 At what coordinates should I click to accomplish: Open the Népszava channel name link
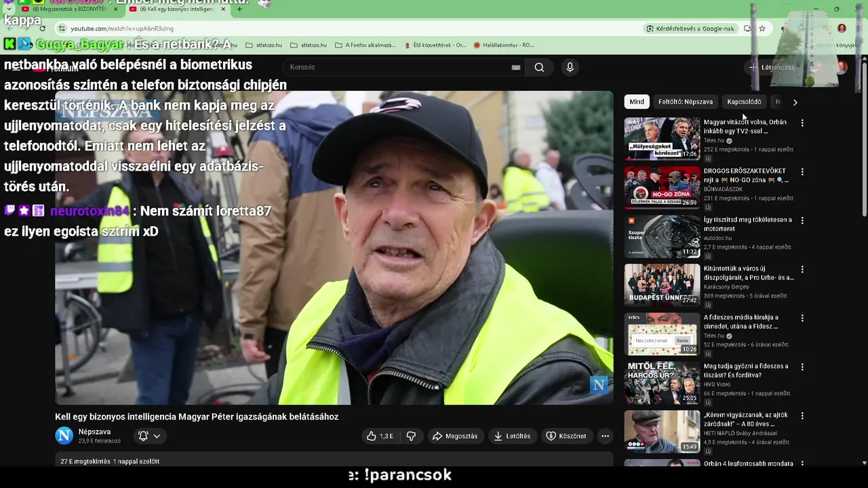(94, 432)
